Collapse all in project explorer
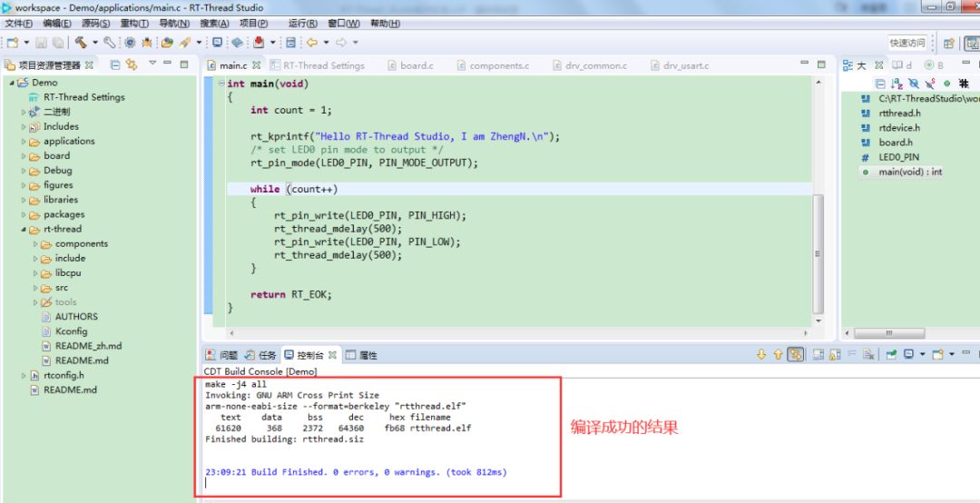 tap(115, 64)
